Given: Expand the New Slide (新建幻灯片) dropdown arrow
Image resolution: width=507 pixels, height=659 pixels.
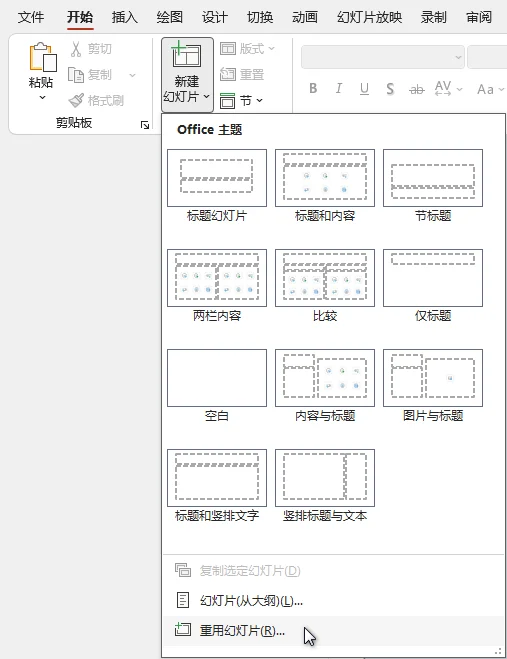Looking at the screenshot, I should (206, 97).
